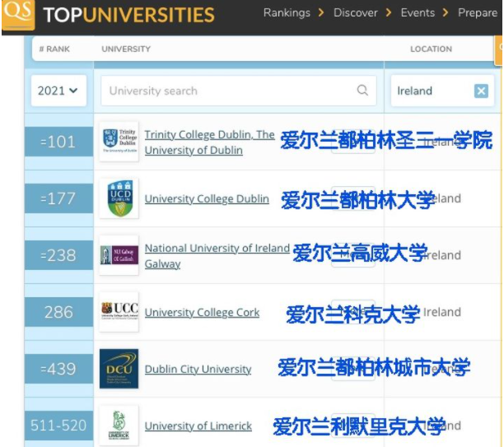Open the Events menu

pos(418,13)
